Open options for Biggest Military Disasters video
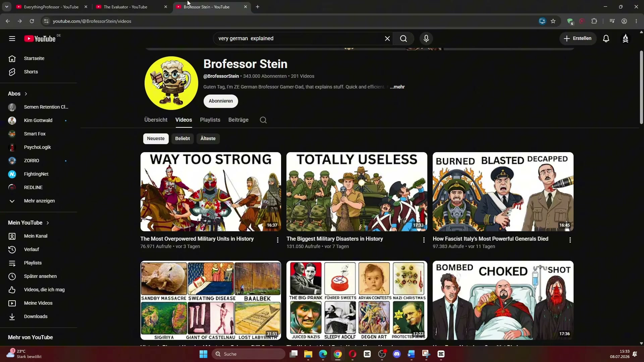Viewport: 644px width, 362px height. (x=424, y=240)
